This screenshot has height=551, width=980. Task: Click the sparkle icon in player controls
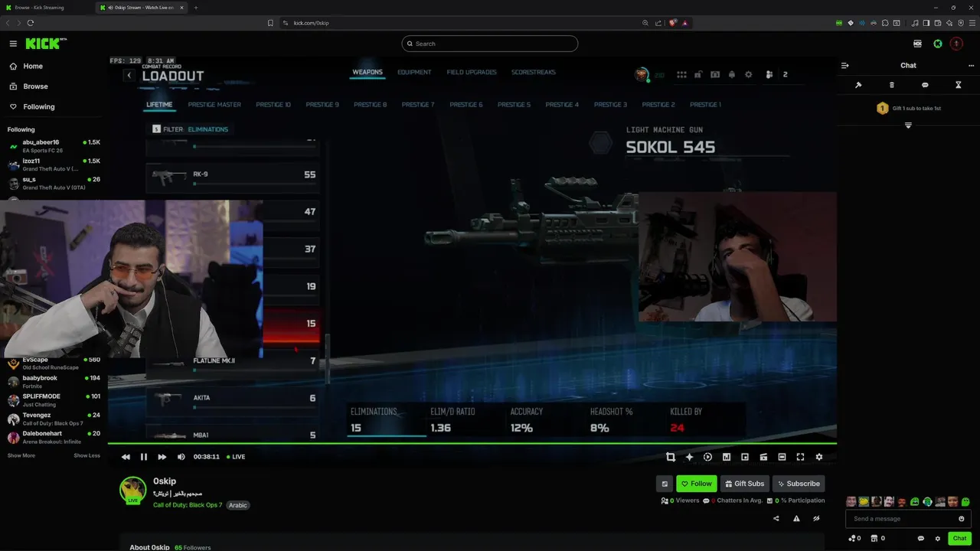point(689,457)
